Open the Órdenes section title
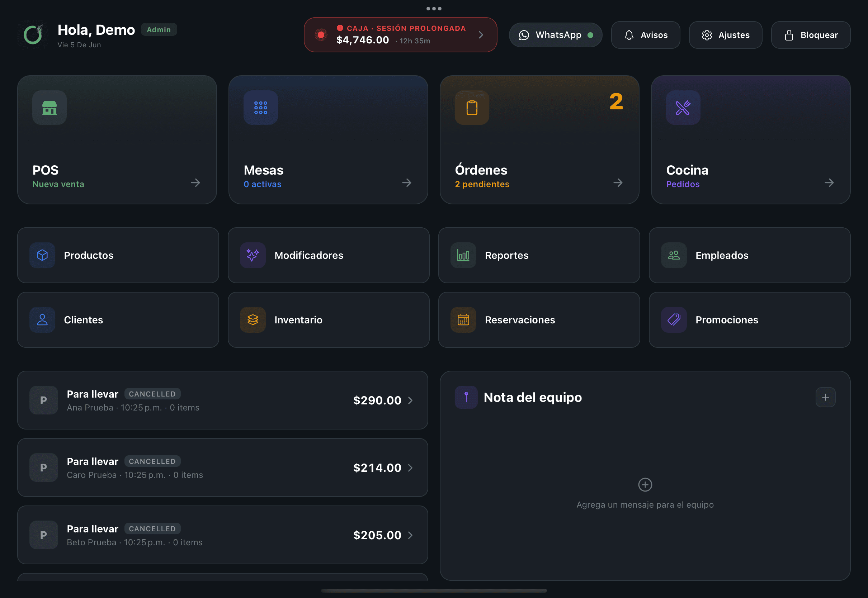Screen dimensions: 868x598 coord(481,170)
